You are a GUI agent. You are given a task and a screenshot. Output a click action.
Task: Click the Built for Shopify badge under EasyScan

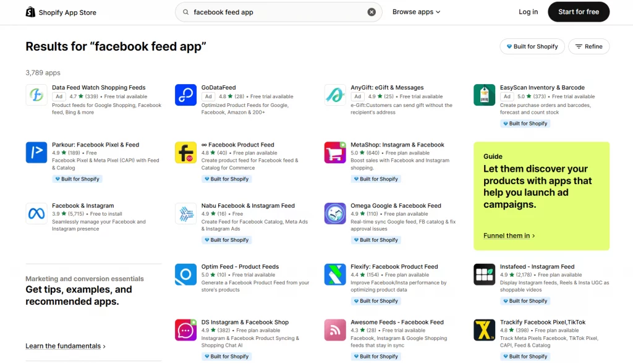coord(525,124)
